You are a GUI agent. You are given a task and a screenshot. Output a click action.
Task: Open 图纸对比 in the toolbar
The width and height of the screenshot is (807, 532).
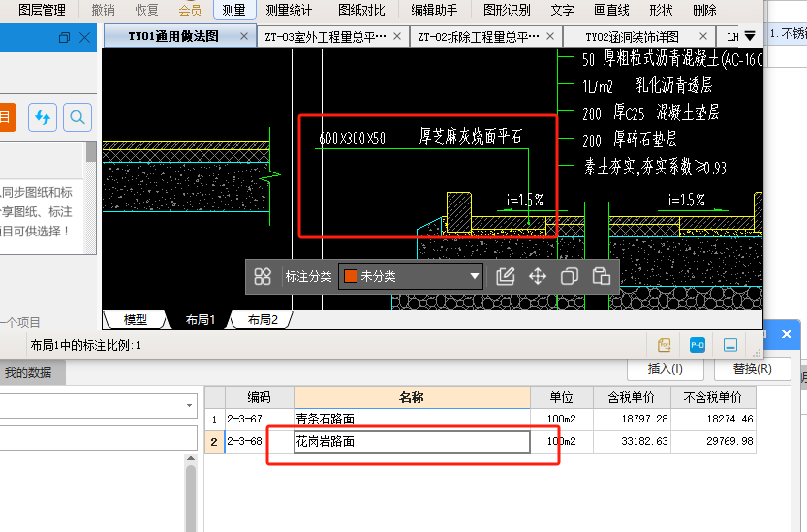point(361,10)
